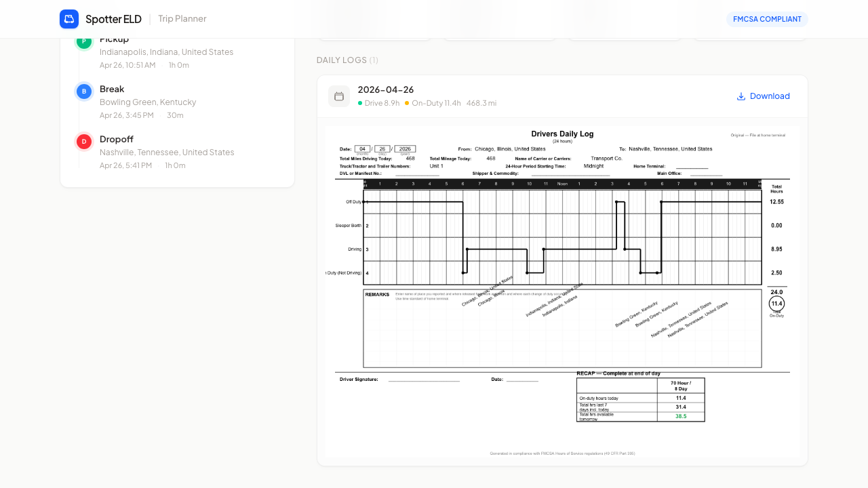Click the Spotter ELD truck logo icon
The image size is (868, 488).
pos(69,19)
